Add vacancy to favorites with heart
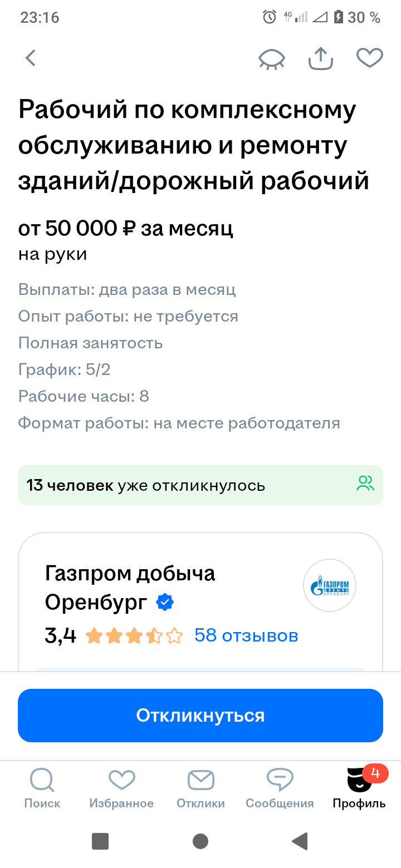The width and height of the screenshot is (401, 868). click(370, 58)
